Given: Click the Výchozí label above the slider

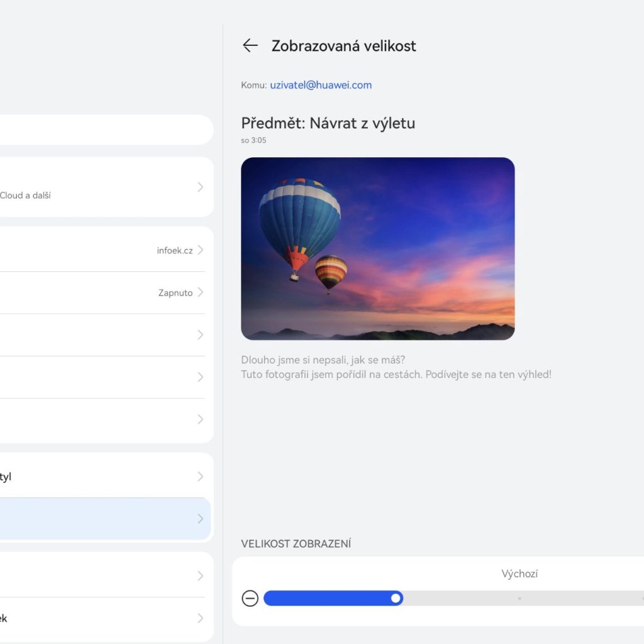Looking at the screenshot, I should click(x=519, y=574).
